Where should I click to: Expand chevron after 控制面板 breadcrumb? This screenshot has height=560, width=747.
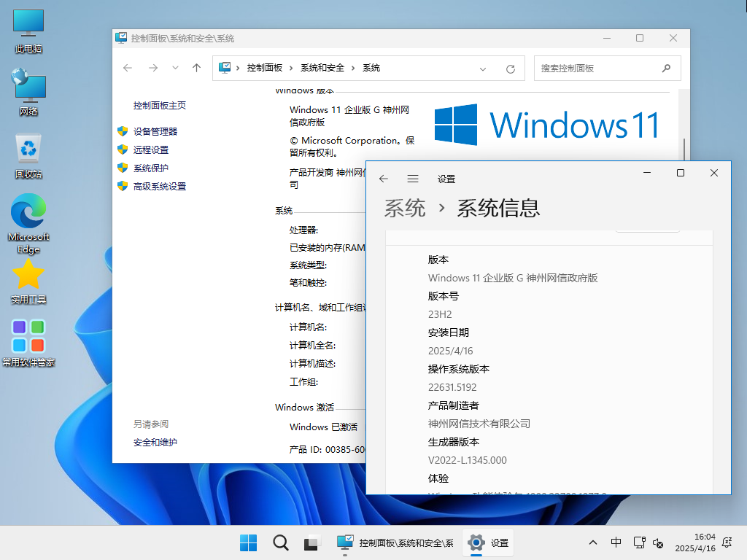pyautogui.click(x=291, y=68)
